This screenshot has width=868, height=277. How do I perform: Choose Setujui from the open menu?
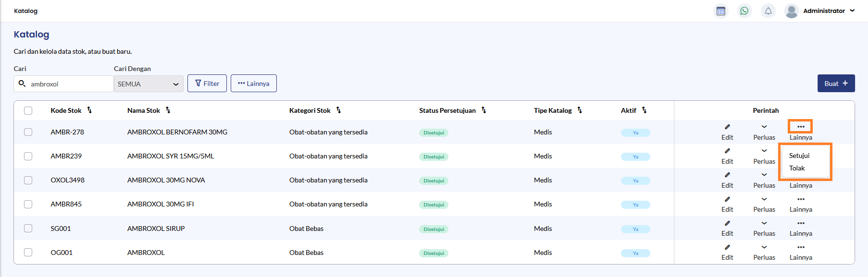tap(799, 156)
